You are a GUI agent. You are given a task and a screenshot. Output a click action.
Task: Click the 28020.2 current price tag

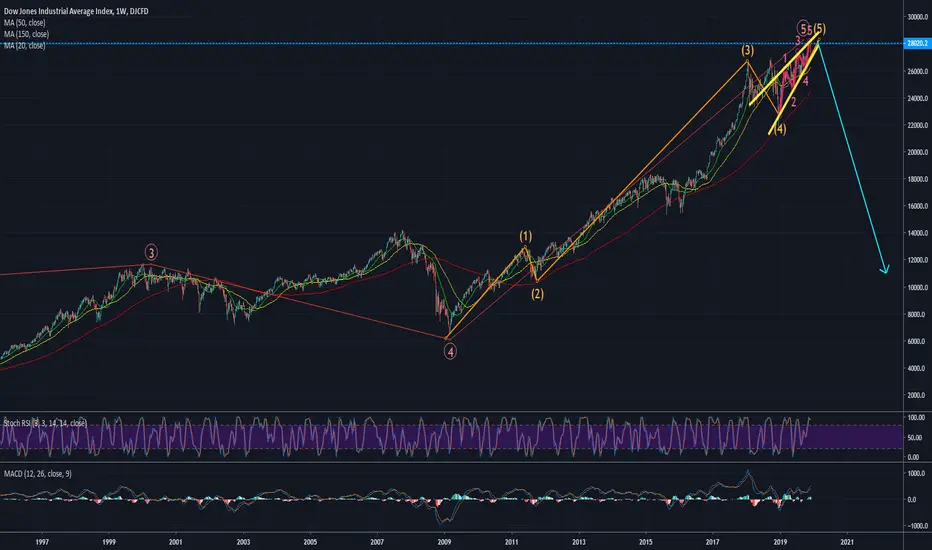pos(917,43)
